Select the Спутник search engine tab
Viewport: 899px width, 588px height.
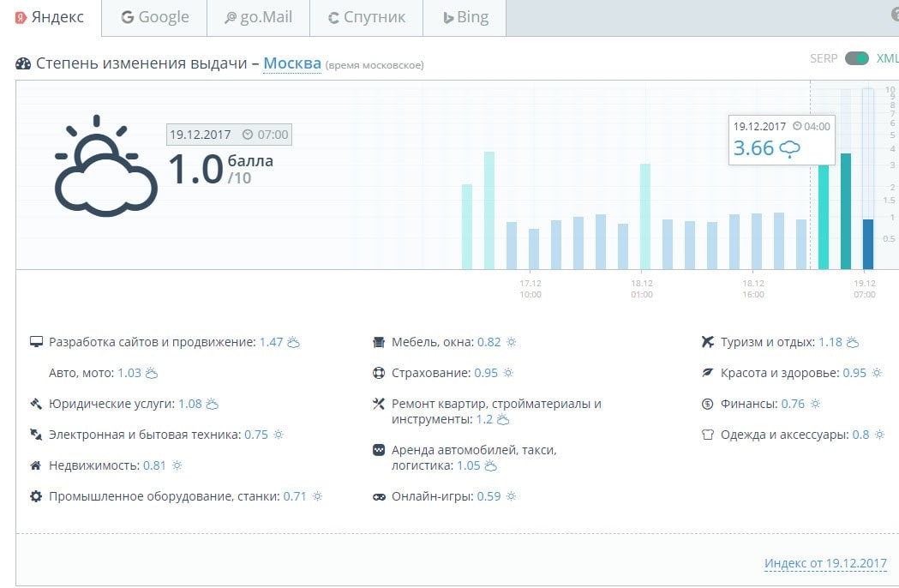pyautogui.click(x=366, y=18)
